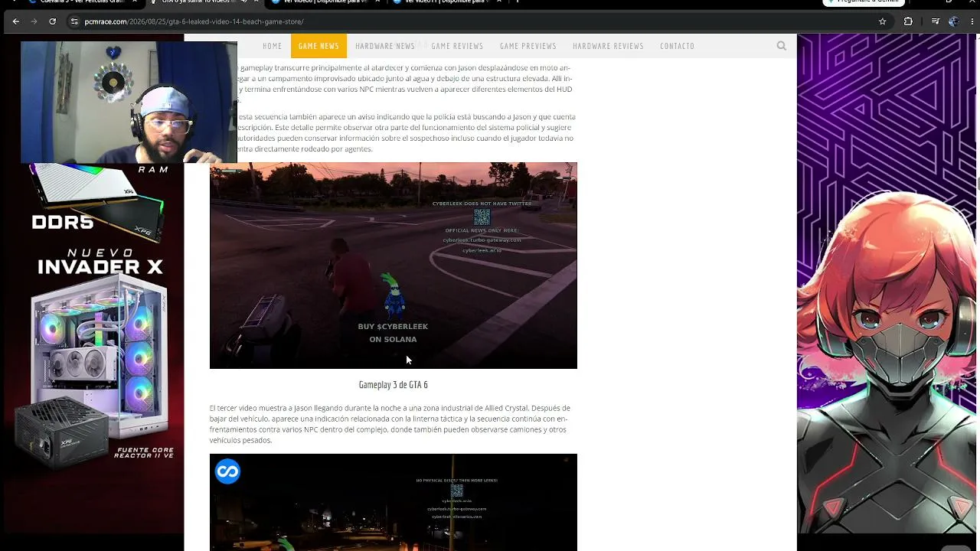
Task: Bookmark this page with the star icon
Action: click(x=882, y=21)
